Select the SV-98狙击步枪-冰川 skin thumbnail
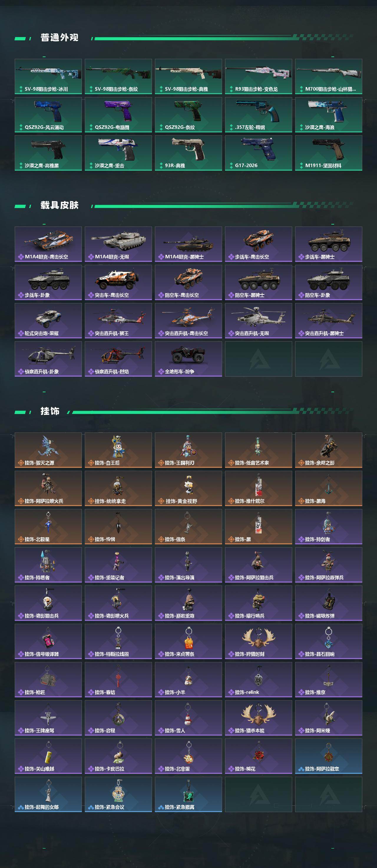This screenshot has height=868, width=377. pyautogui.click(x=48, y=77)
